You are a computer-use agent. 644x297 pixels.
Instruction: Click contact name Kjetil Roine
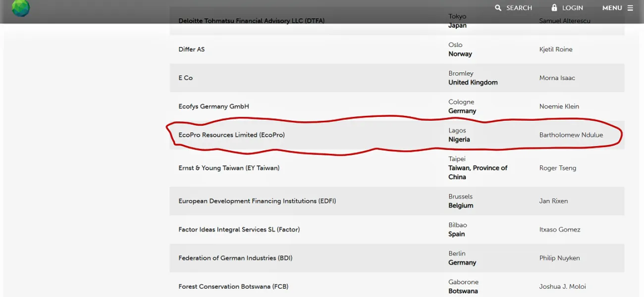pos(555,49)
